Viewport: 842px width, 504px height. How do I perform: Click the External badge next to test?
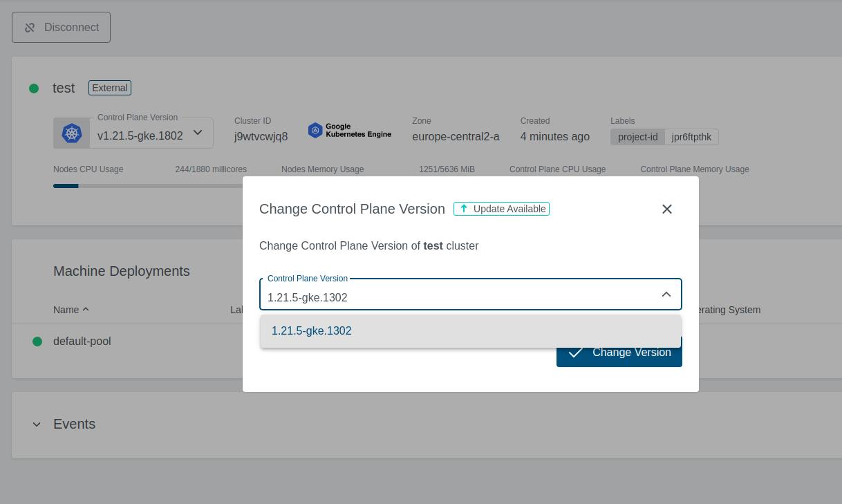point(110,88)
